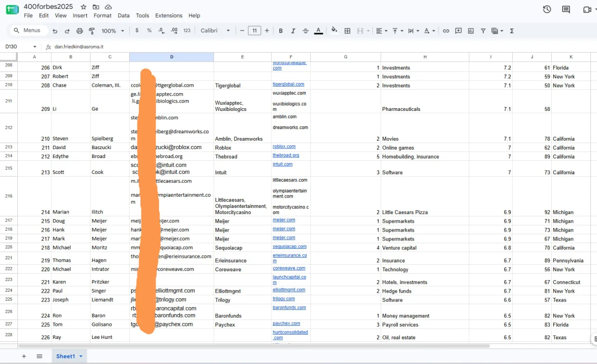Open the File menu
597x364 pixels.
(x=28, y=15)
